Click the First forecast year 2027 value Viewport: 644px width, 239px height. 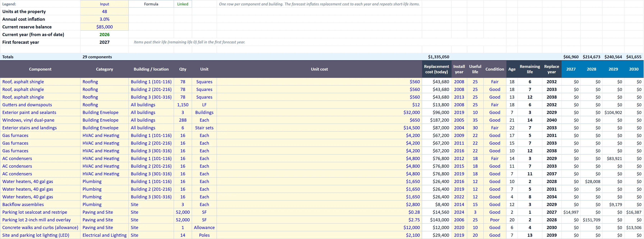pos(104,42)
